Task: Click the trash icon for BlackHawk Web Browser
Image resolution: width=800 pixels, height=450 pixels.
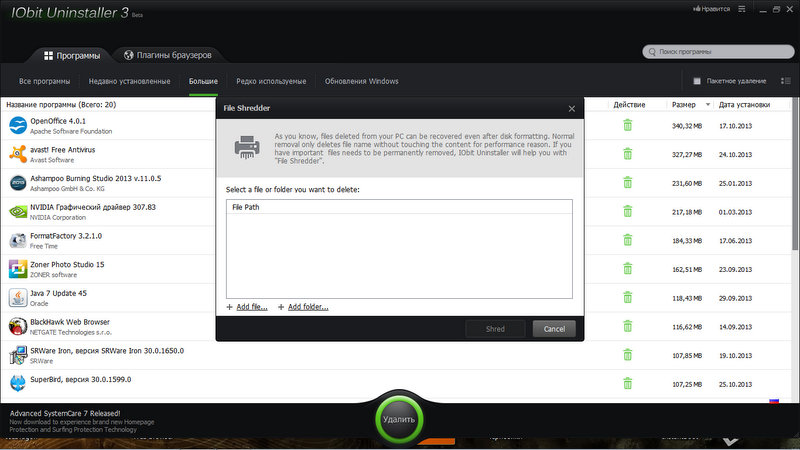Action: (628, 326)
